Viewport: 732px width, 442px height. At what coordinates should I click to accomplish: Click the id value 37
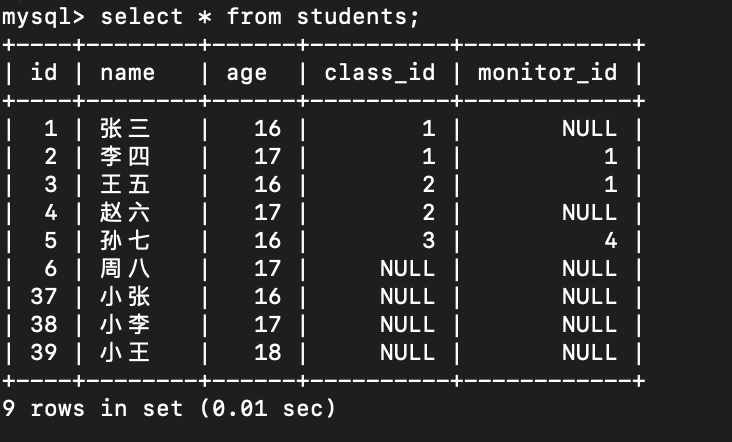pyautogui.click(x=44, y=296)
